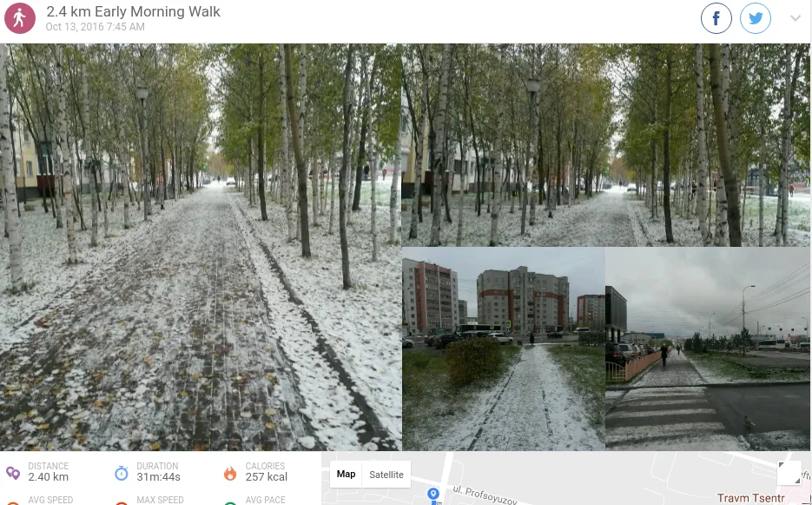Open the crosswalk street photo
812x505 pixels.
(x=708, y=349)
